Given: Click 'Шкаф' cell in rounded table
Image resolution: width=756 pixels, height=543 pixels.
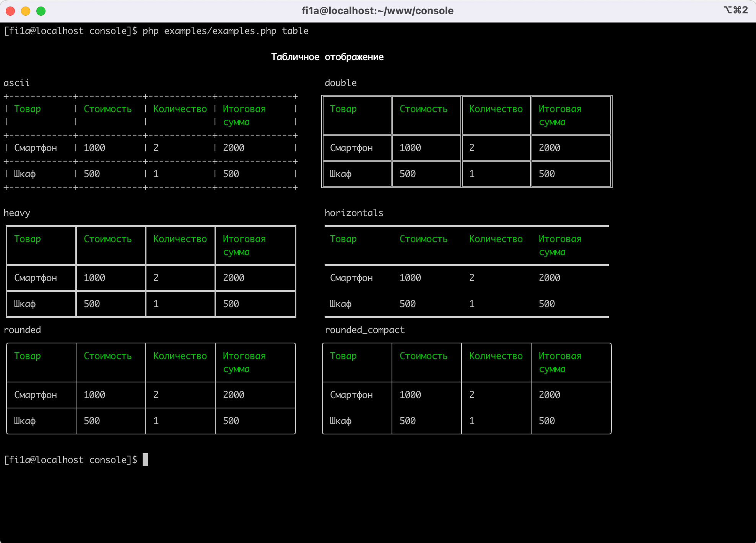Looking at the screenshot, I should [x=25, y=421].
